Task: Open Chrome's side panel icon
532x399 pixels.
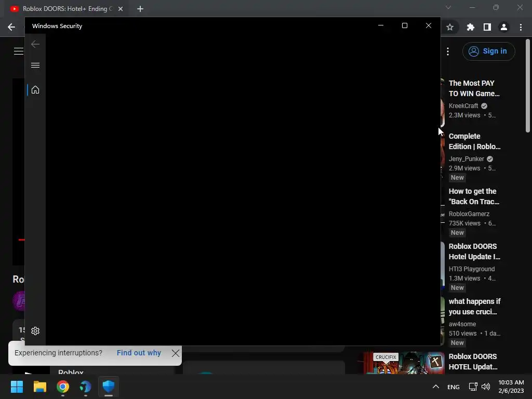Action: point(487,27)
